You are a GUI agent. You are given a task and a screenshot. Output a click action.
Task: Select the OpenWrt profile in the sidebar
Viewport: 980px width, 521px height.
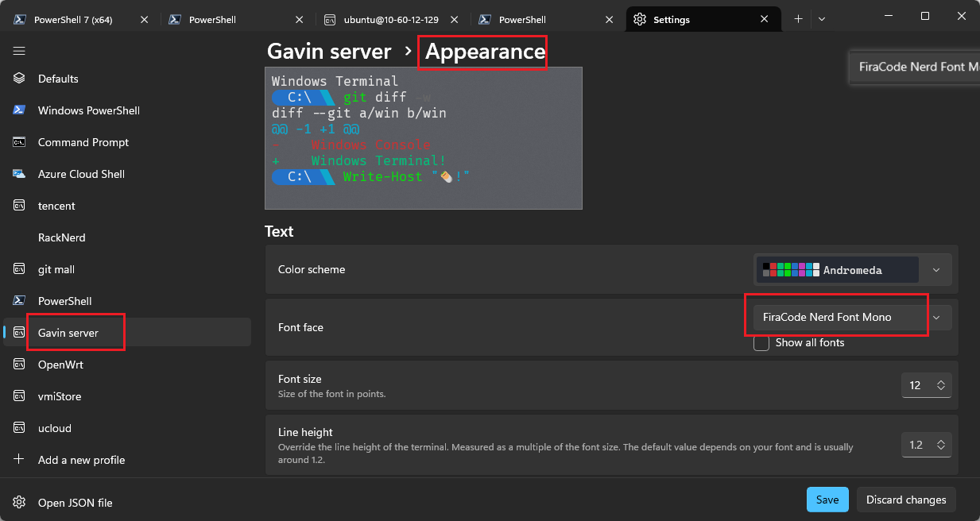pos(60,365)
